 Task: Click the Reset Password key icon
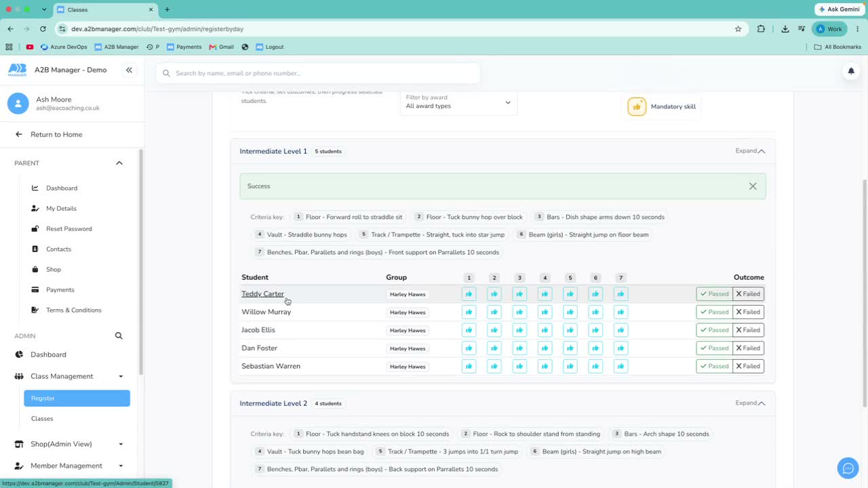35,228
